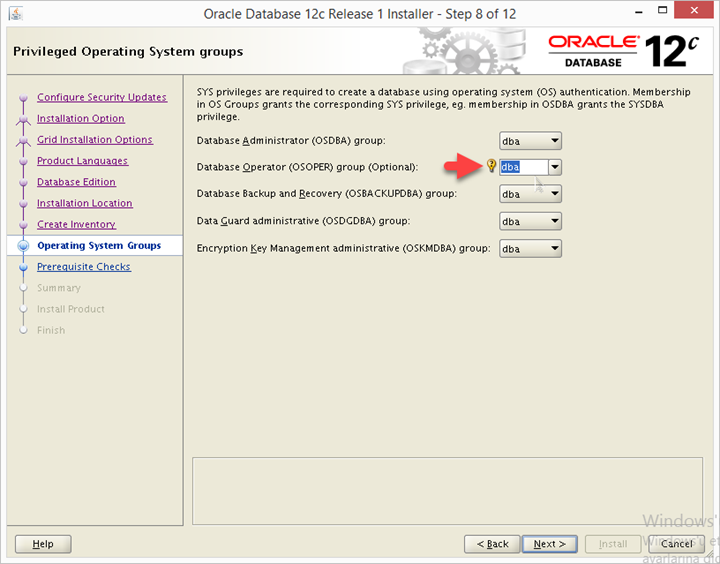This screenshot has width=720, height=564.
Task: Open the OSDBA group dropdown
Action: 530,141
